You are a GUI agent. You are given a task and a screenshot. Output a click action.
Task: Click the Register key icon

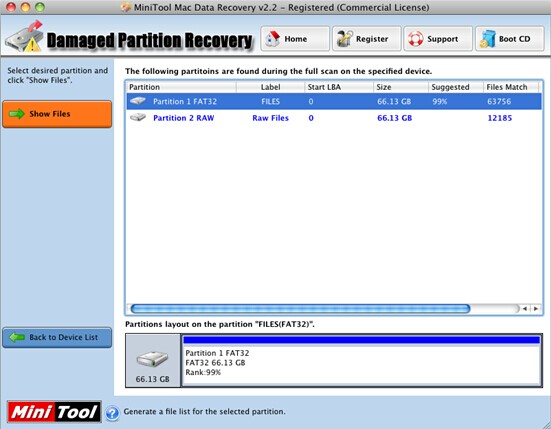pos(344,39)
